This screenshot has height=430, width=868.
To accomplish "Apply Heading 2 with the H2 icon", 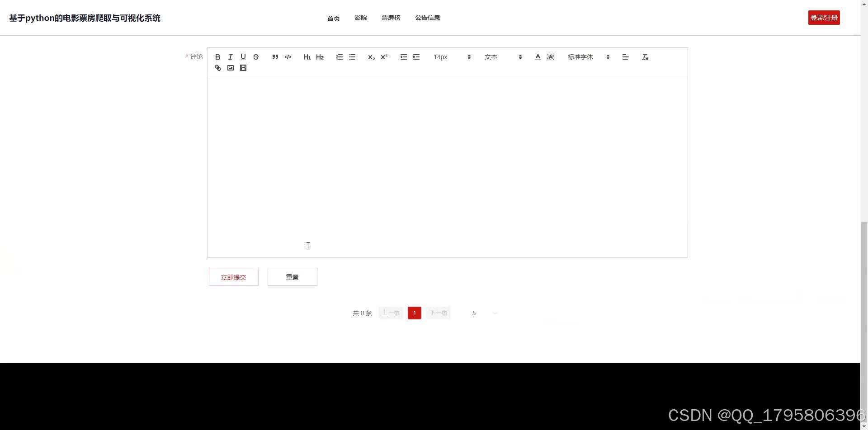I will click(x=320, y=57).
